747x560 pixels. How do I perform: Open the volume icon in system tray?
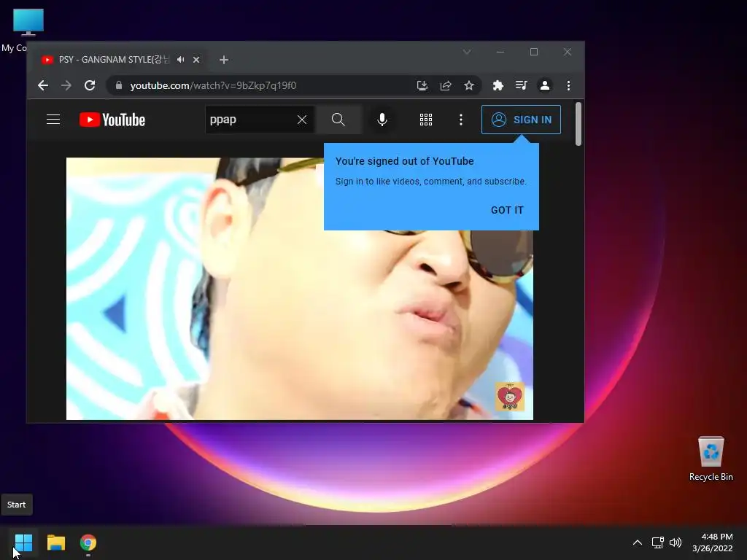[x=676, y=542]
